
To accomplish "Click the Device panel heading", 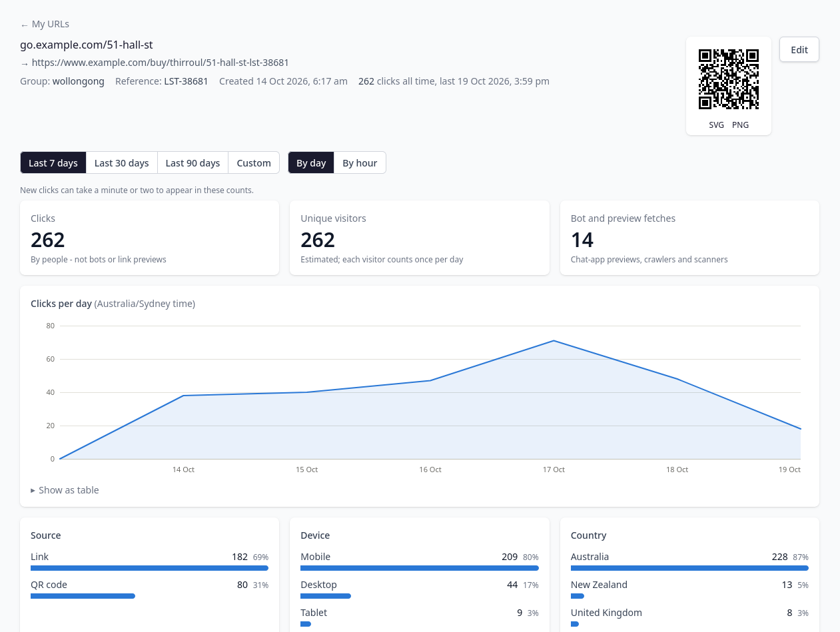I will point(315,535).
